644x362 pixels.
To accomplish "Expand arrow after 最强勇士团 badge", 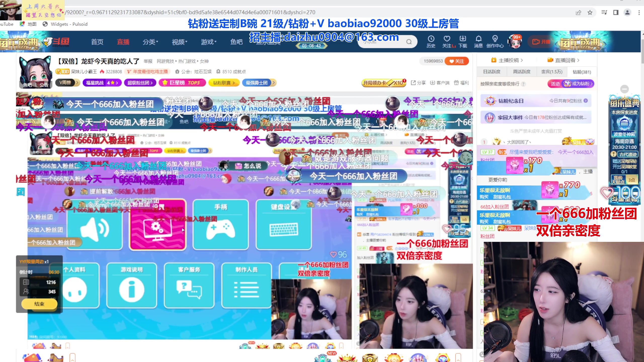I will point(273,83).
